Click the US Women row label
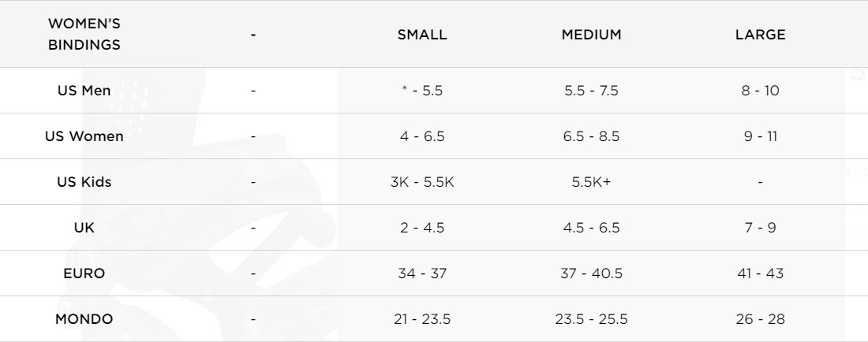The height and width of the screenshot is (342, 868). point(84,136)
